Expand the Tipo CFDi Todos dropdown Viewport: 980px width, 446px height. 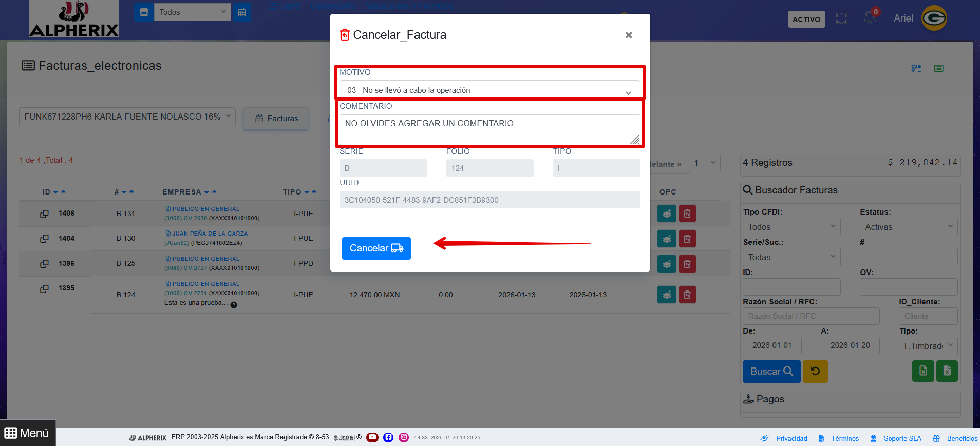pos(791,227)
